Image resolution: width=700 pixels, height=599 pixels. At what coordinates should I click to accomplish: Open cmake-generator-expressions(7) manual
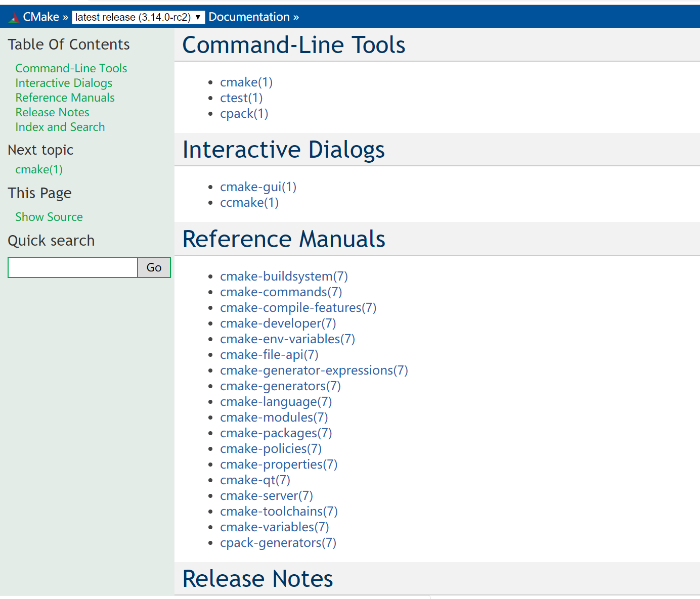[314, 371]
